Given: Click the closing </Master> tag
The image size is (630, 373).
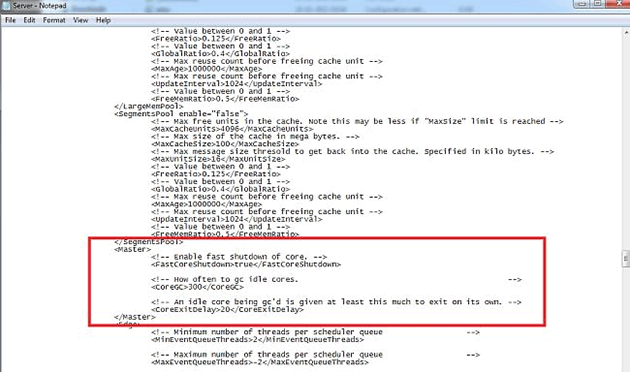Looking at the screenshot, I should click(x=135, y=317).
